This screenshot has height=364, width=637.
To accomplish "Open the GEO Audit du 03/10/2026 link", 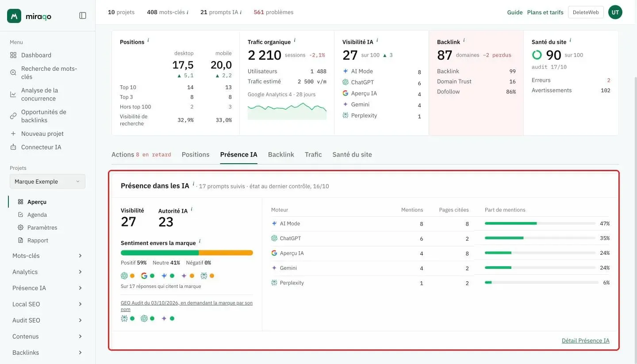I will [x=187, y=306].
